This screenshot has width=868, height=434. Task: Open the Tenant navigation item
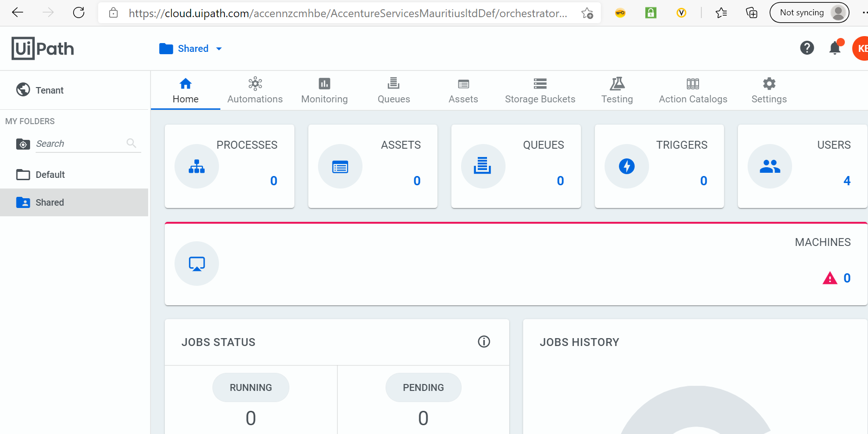[x=50, y=90]
